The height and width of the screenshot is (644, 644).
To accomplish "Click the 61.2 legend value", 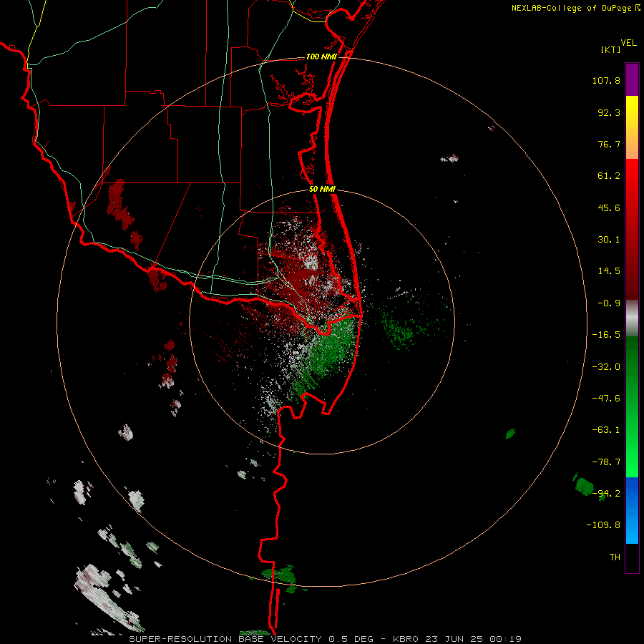I will [609, 176].
